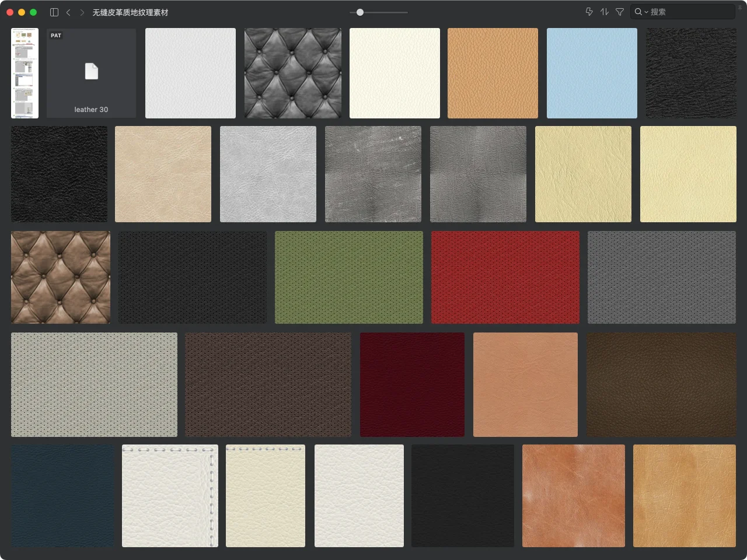Open the sort order arrows icon
The width and height of the screenshot is (747, 560).
pyautogui.click(x=605, y=12)
